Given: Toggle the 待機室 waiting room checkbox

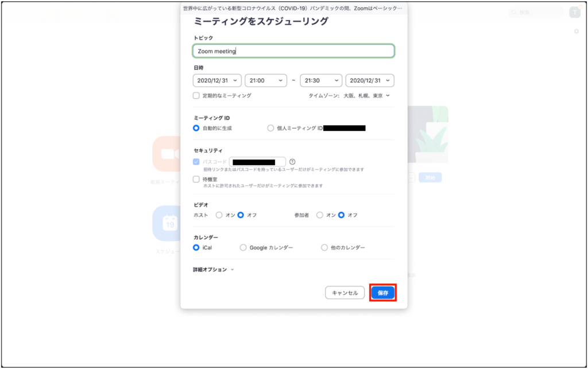Looking at the screenshot, I should 196,179.
